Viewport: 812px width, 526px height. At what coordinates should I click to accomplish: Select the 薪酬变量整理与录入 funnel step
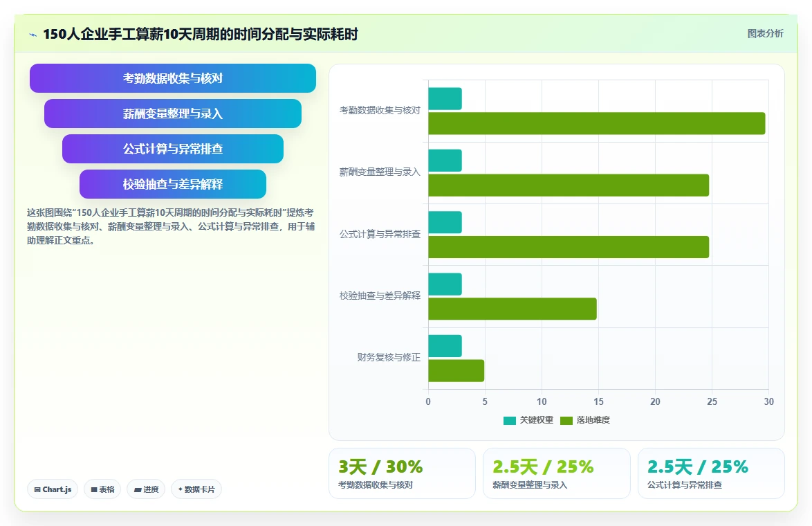pyautogui.click(x=172, y=114)
